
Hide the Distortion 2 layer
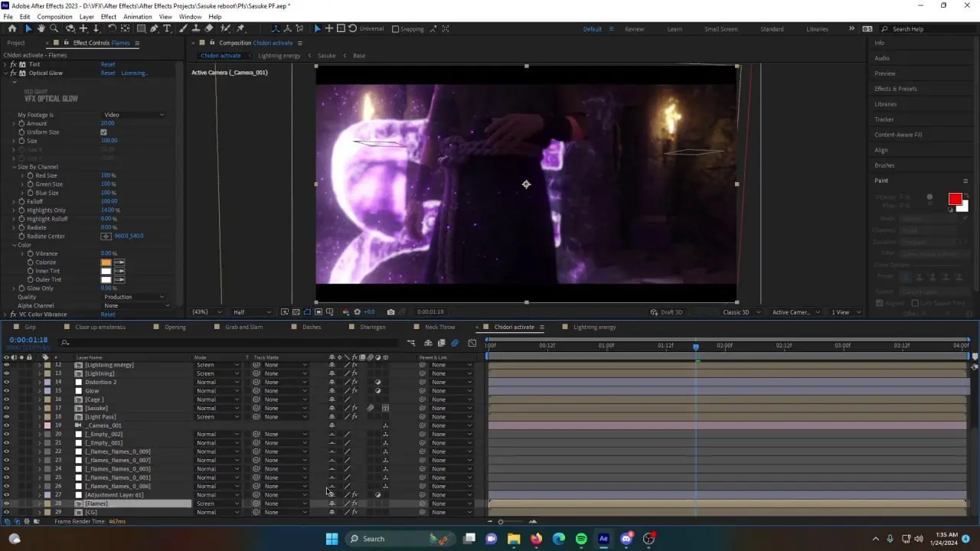click(x=6, y=382)
